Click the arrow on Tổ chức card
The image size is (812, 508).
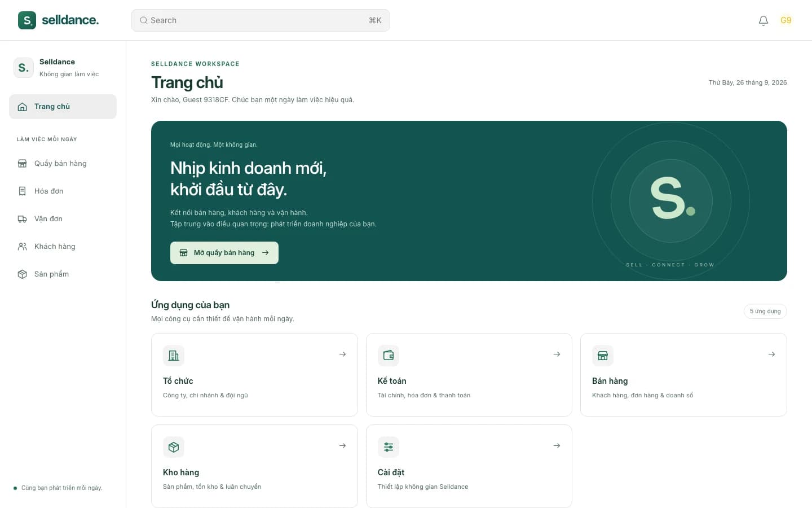click(x=342, y=354)
